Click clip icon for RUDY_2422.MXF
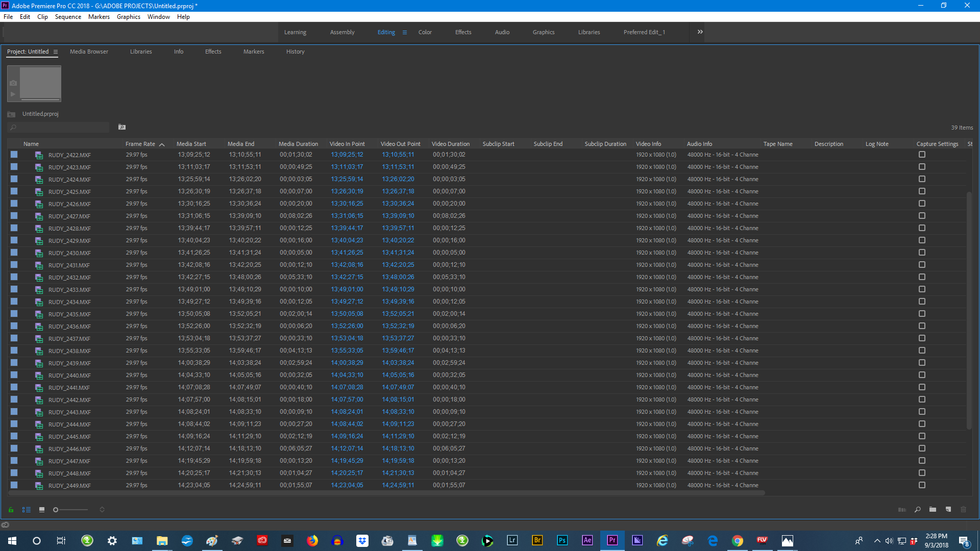The height and width of the screenshot is (551, 980). coord(39,155)
